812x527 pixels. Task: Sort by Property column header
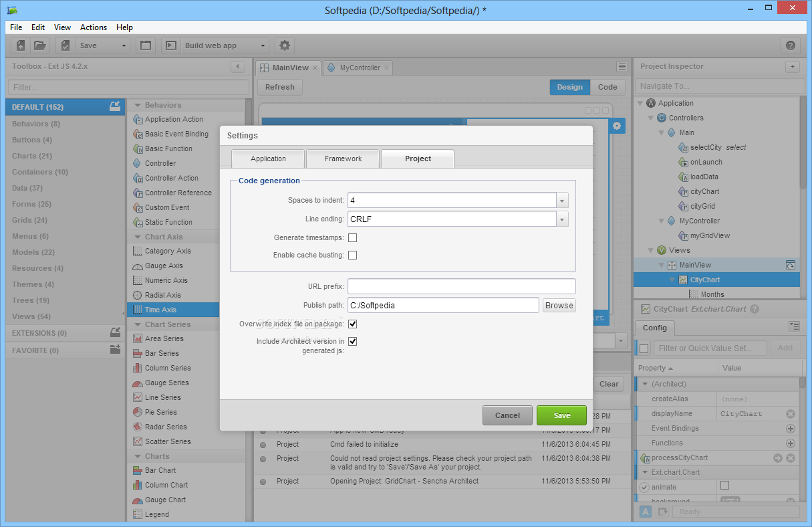(x=676, y=368)
